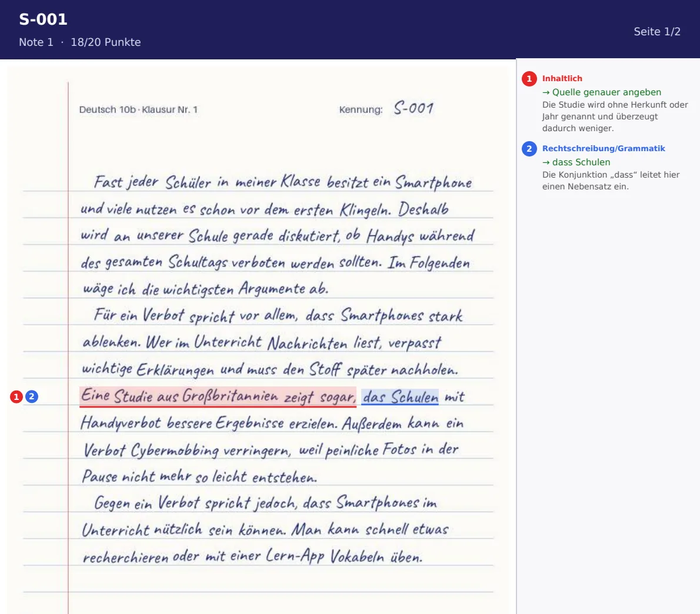Click the 'Seite 1/2' page indicator
This screenshot has height=614, width=700.
click(x=657, y=32)
